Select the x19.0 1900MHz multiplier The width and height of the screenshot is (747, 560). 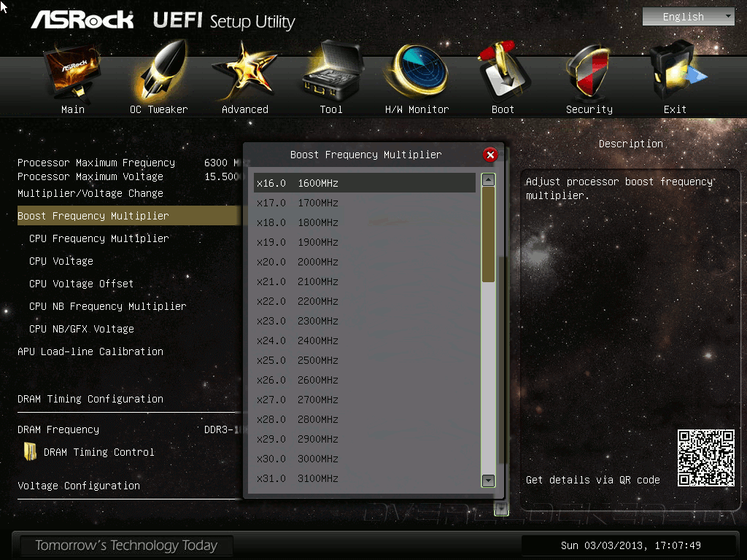click(x=365, y=242)
